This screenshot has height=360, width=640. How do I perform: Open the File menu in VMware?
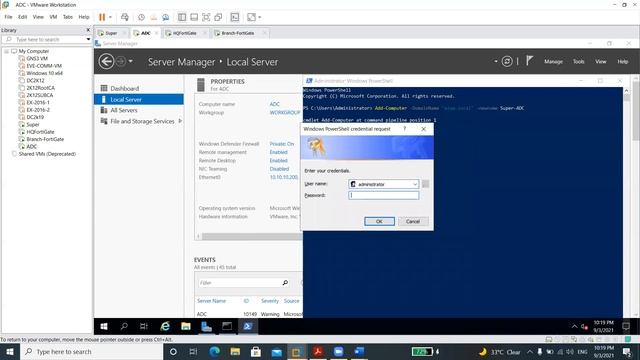[x=8, y=17]
